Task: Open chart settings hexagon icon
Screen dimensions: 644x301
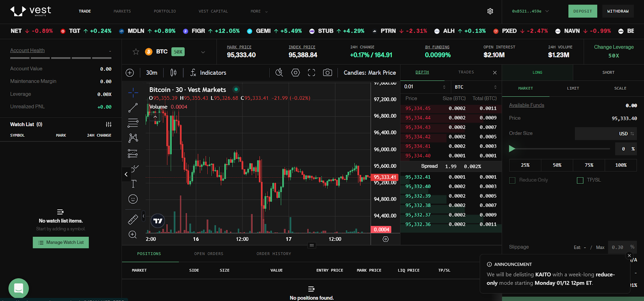Action: point(295,73)
